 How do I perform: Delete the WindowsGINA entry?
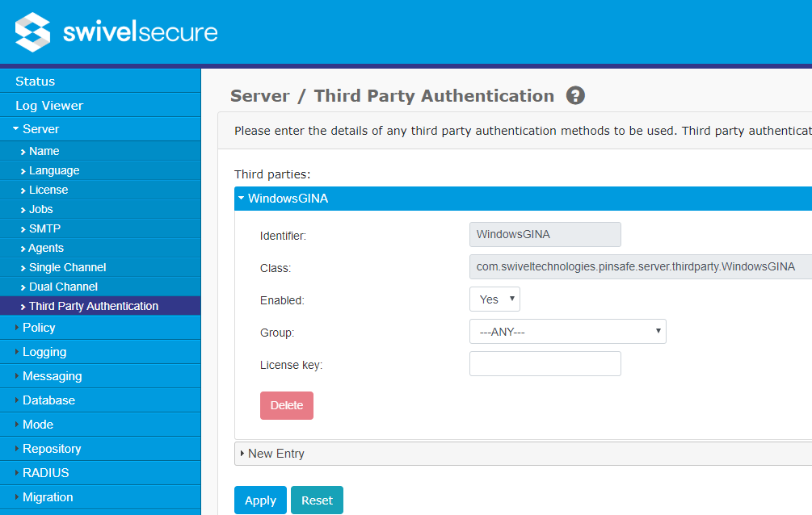pos(286,405)
